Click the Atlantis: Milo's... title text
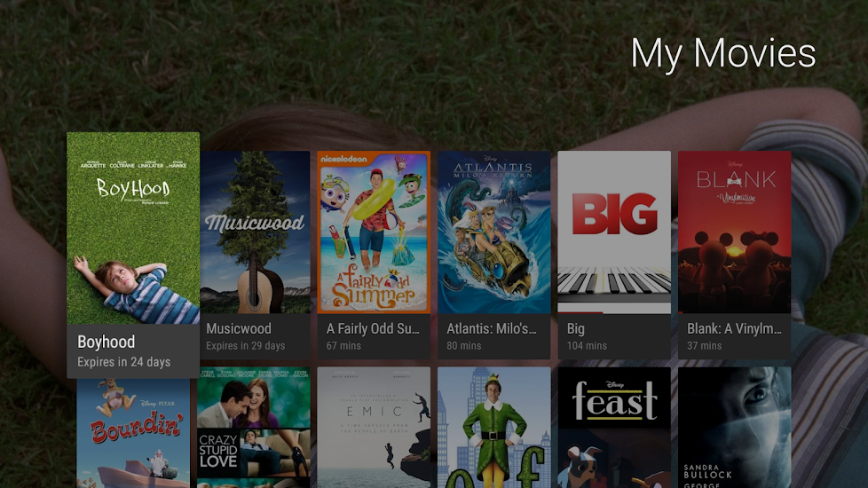The height and width of the screenshot is (488, 868). (x=492, y=329)
